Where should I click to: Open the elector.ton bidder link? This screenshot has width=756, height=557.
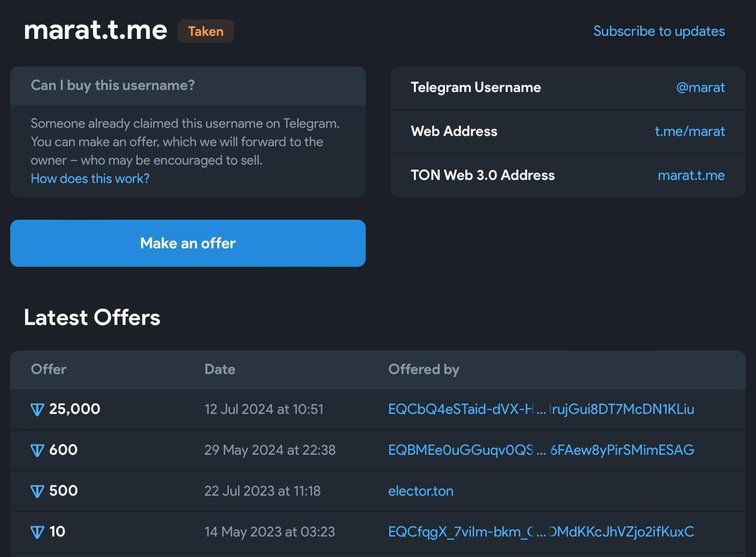point(421,491)
